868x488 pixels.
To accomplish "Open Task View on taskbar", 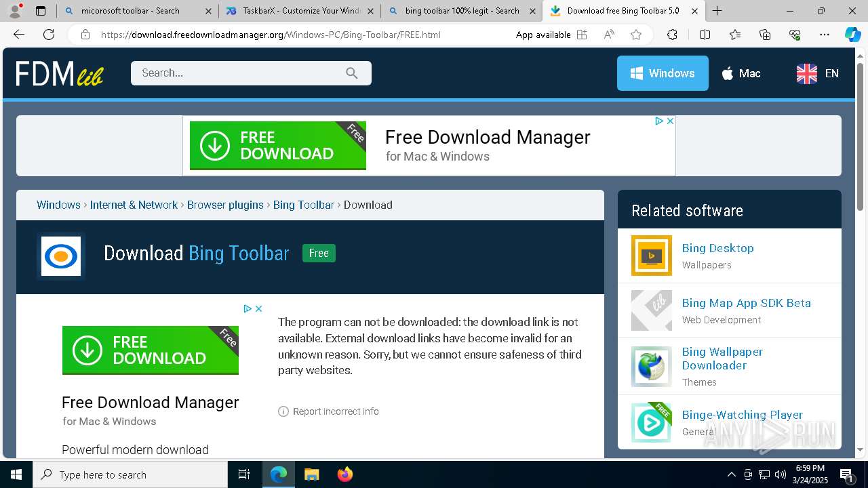I will 244,474.
